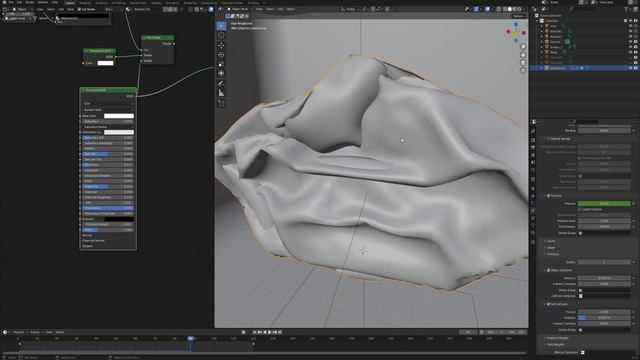
Task: Open the Edit menu
Action: tap(19, 2)
